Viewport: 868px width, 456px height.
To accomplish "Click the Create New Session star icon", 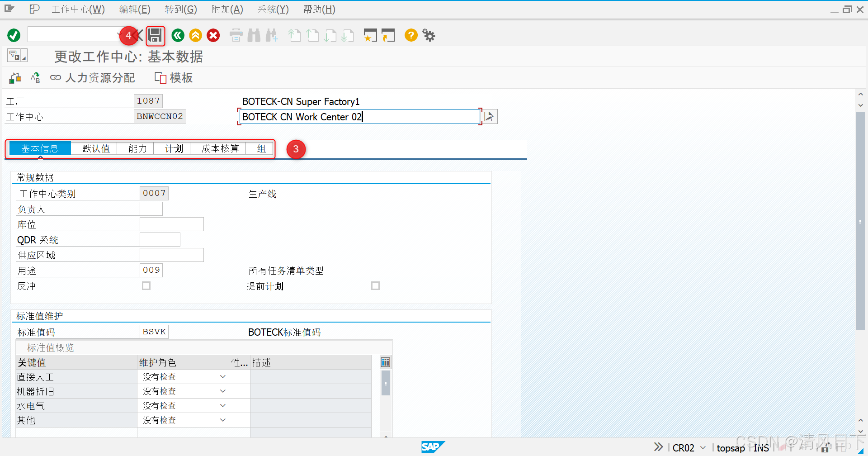I will (370, 35).
